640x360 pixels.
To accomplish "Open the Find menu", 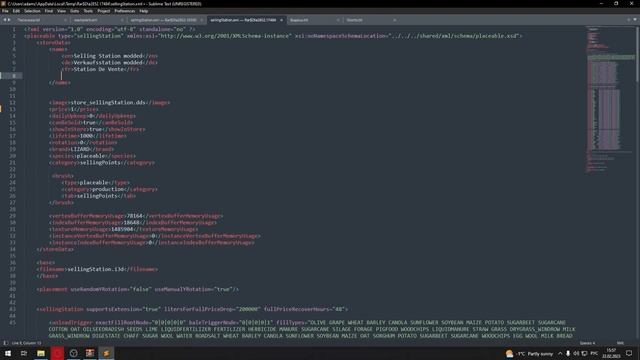I will [x=49, y=11].
